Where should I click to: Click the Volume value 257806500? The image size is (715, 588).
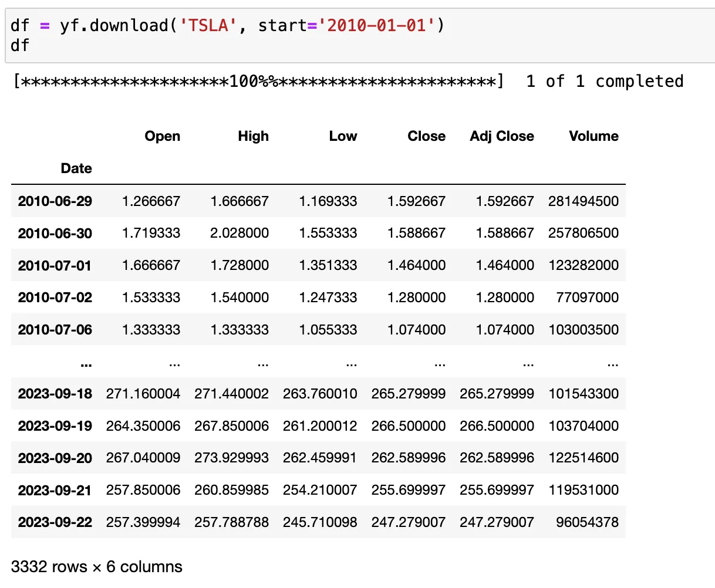pos(584,234)
